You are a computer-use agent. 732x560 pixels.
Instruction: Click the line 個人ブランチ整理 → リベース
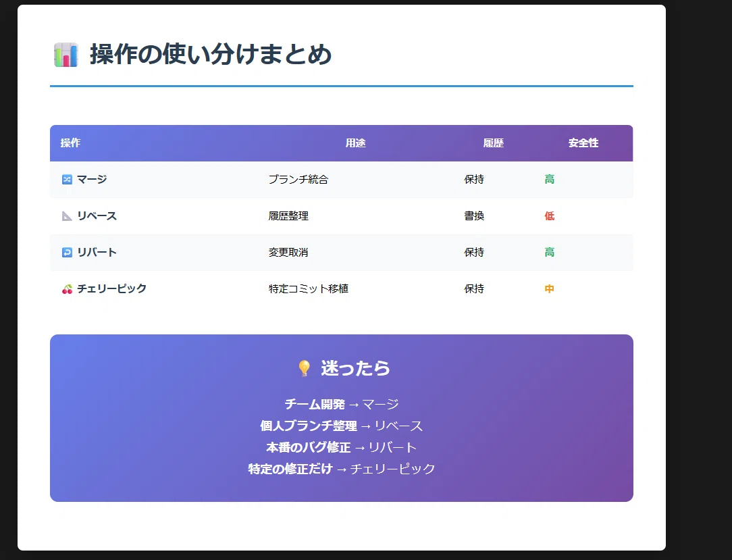tap(342, 426)
